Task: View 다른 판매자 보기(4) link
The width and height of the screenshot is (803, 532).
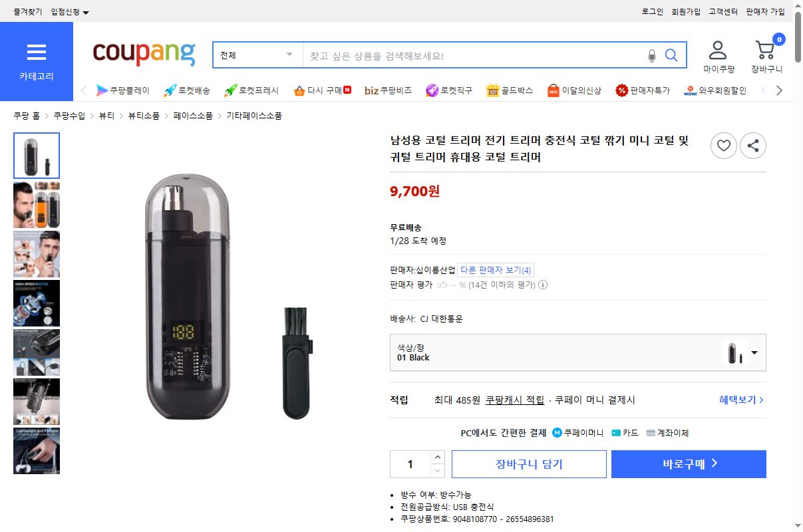Action: [x=496, y=269]
